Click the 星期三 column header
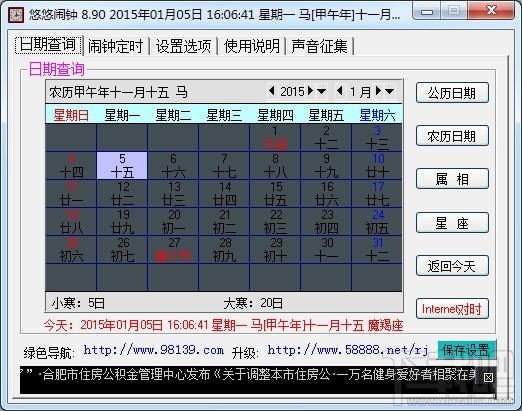This screenshot has width=522, height=411. pos(224,115)
